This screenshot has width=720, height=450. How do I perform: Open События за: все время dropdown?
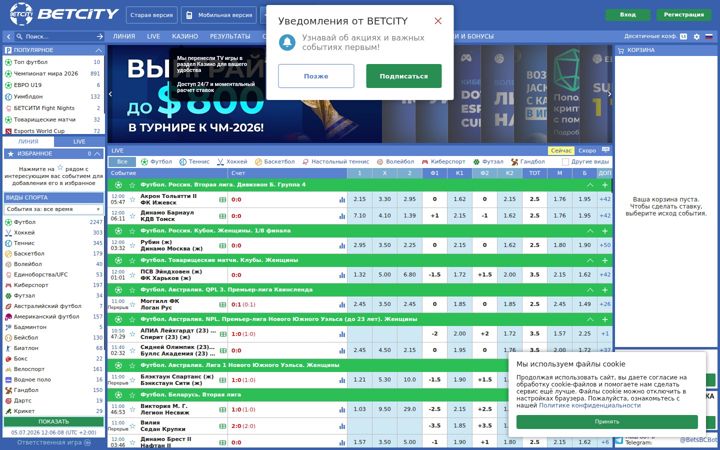click(53, 209)
